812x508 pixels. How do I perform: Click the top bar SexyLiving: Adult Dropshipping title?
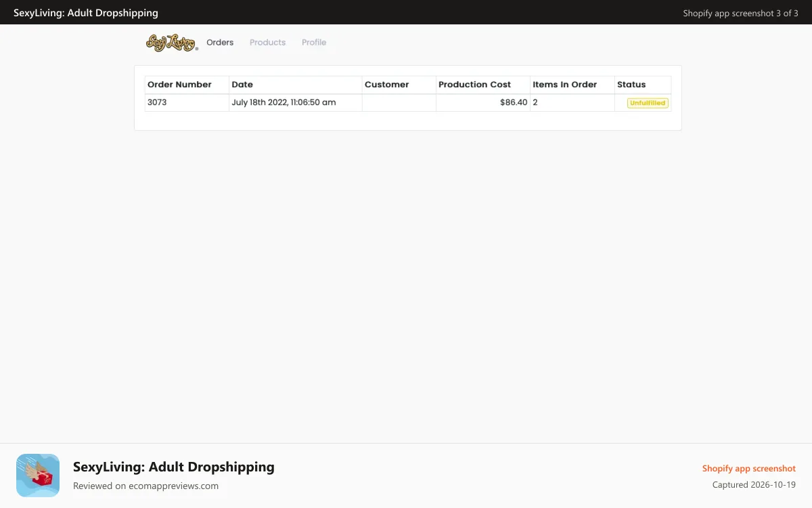pyautogui.click(x=86, y=13)
